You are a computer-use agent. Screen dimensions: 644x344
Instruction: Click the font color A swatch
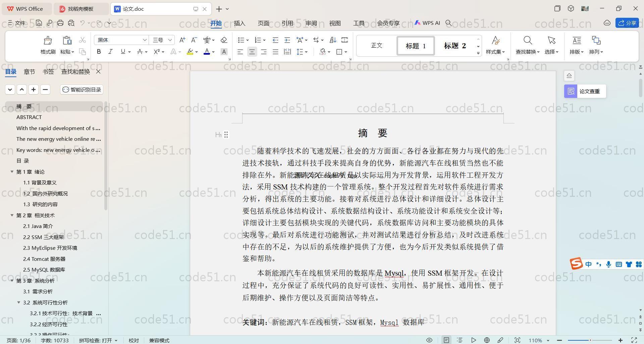click(207, 52)
